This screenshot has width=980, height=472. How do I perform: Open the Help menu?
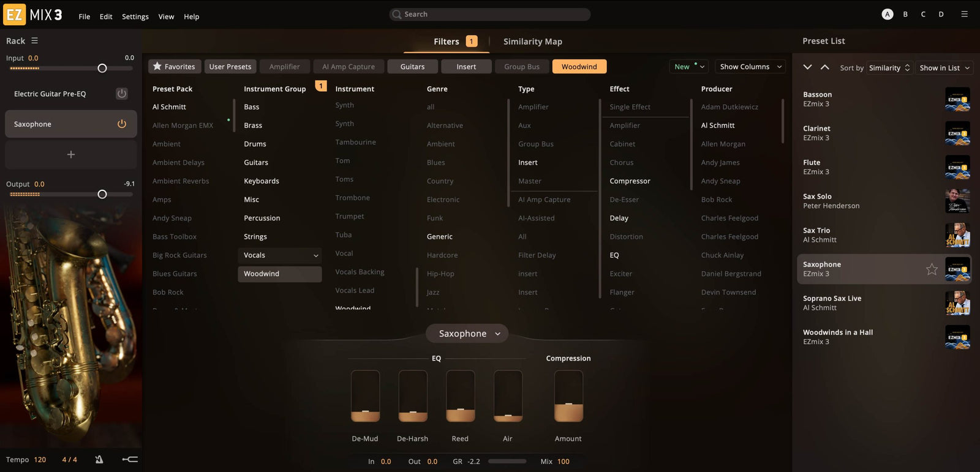(192, 17)
